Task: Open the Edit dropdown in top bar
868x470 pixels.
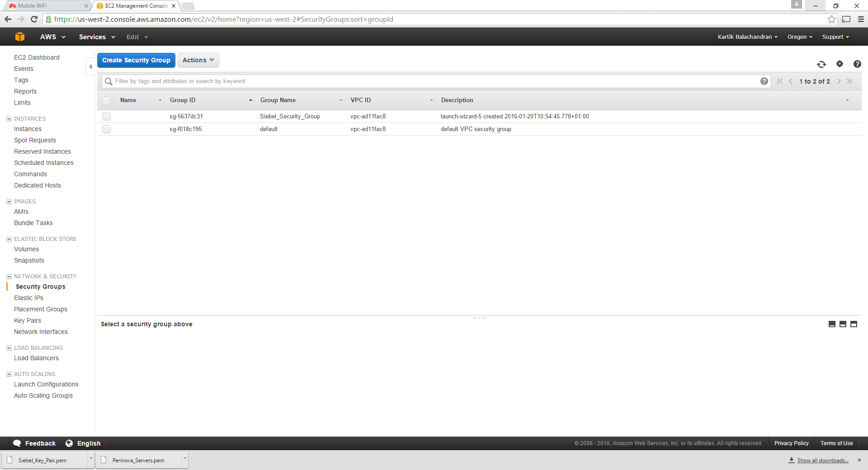Action: pyautogui.click(x=137, y=37)
